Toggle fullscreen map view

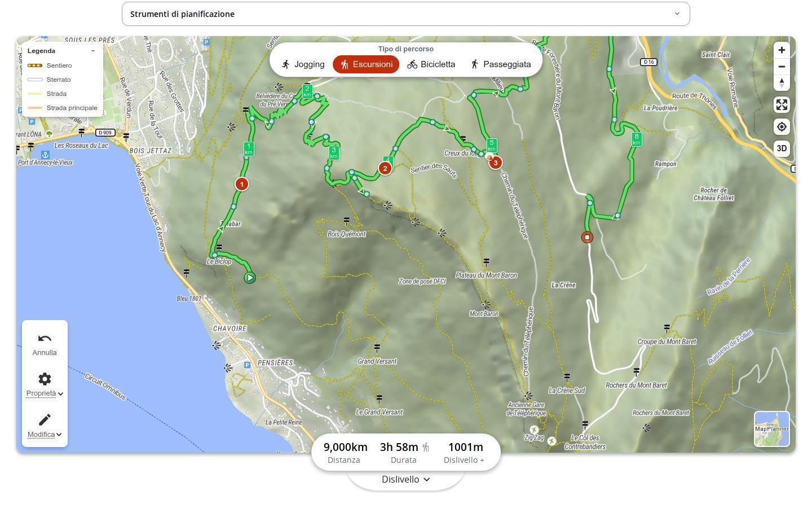(x=782, y=104)
